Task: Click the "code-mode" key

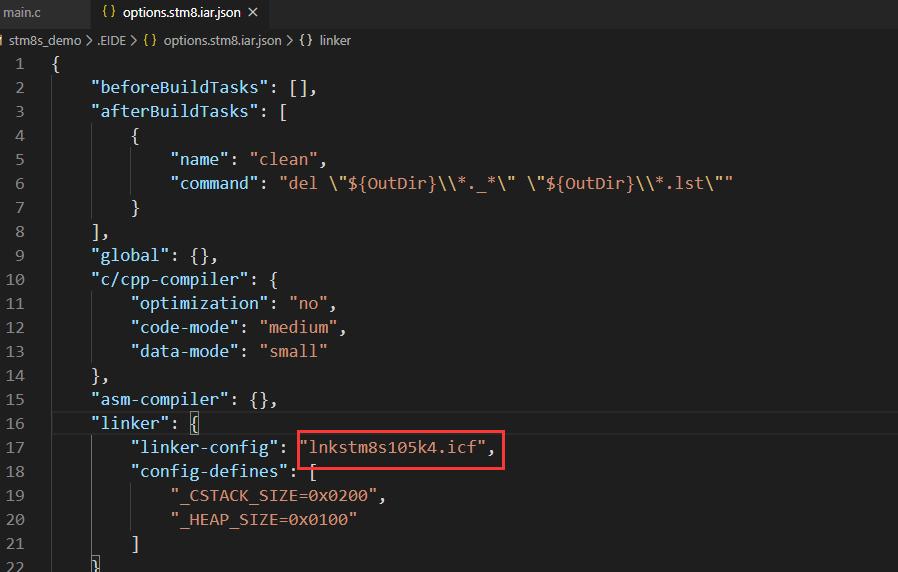Action: point(184,328)
